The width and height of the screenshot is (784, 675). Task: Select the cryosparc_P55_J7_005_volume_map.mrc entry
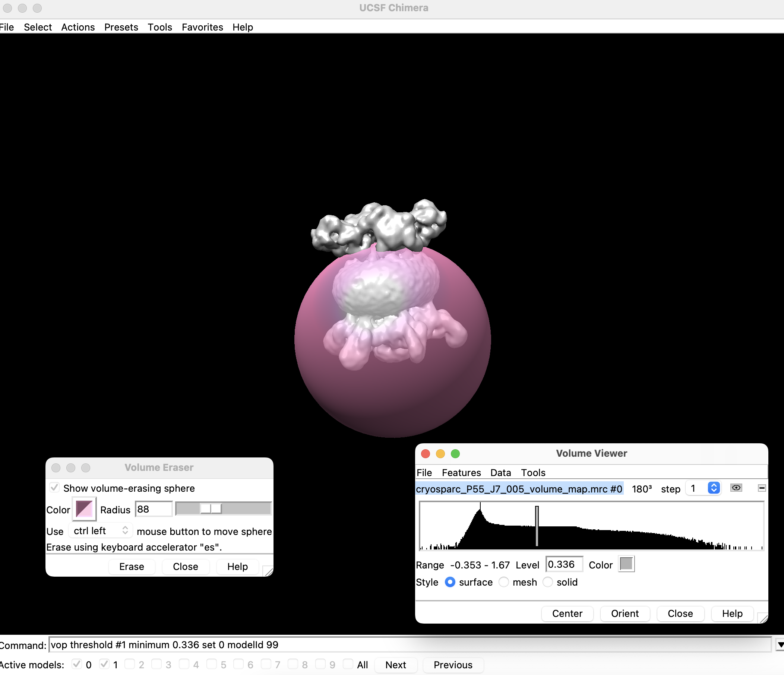click(x=518, y=488)
